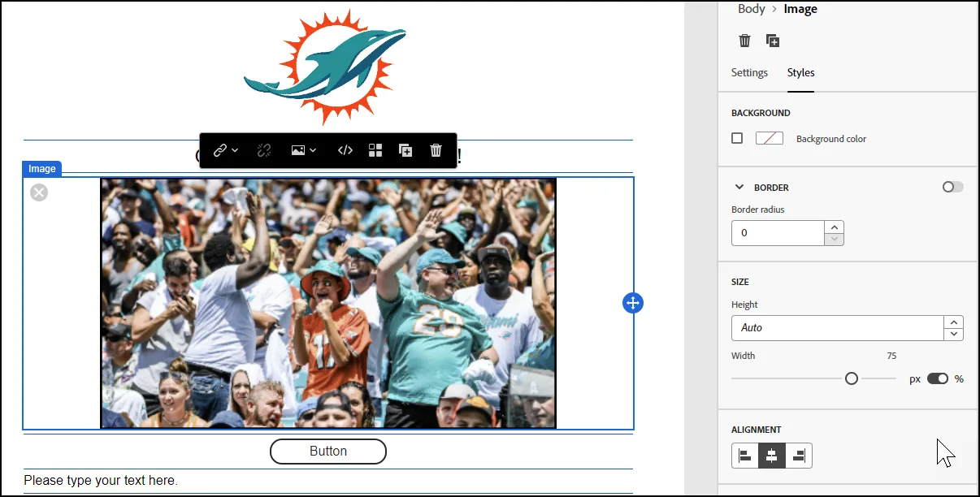980x497 pixels.
Task: Collapse the Border section chevron
Action: [x=739, y=187]
